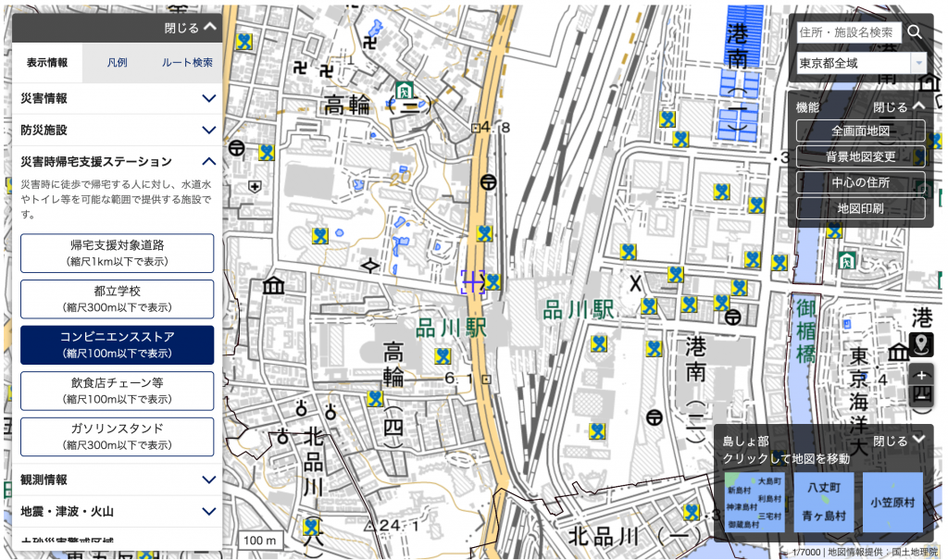
Task: Focus the 住所・施設名検索 search field
Action: tap(848, 32)
